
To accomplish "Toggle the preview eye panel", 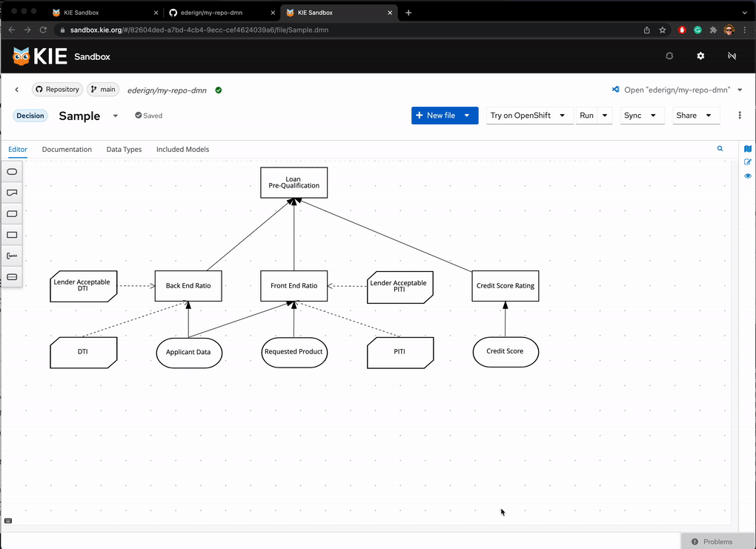I will pos(747,176).
